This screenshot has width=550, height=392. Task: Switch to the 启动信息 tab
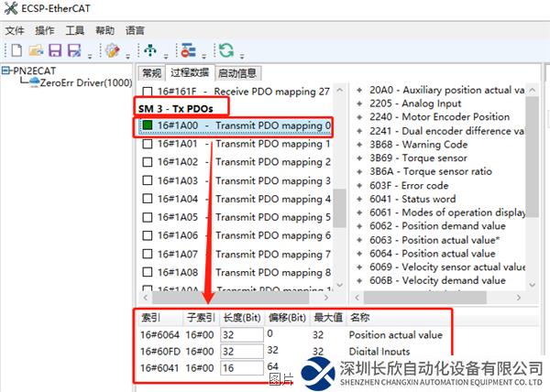pos(236,73)
